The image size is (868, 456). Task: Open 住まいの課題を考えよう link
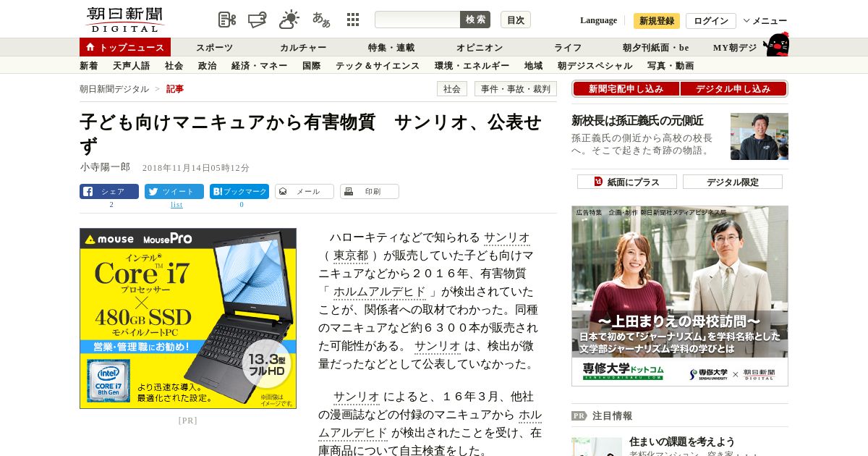(682, 442)
